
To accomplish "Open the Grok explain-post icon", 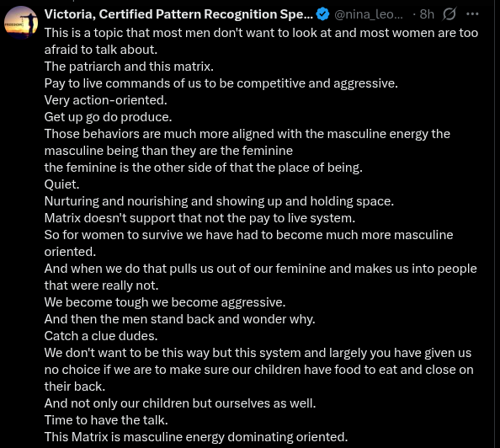I will pos(449,14).
